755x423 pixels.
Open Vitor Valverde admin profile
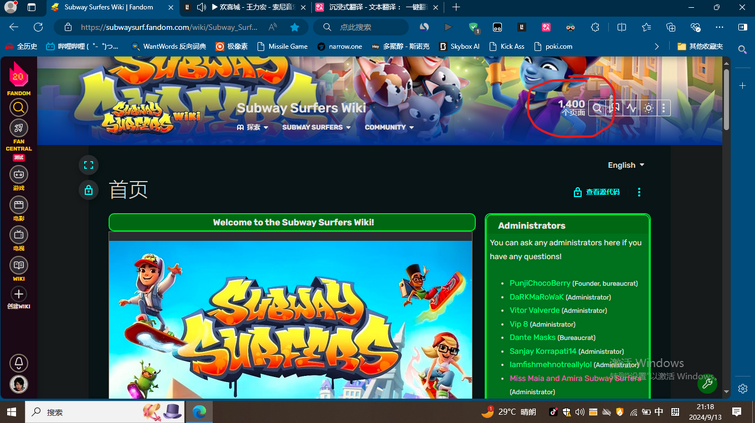point(534,310)
